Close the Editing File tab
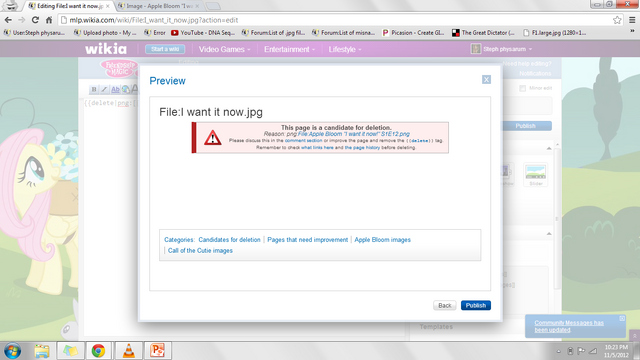 tap(108, 6)
